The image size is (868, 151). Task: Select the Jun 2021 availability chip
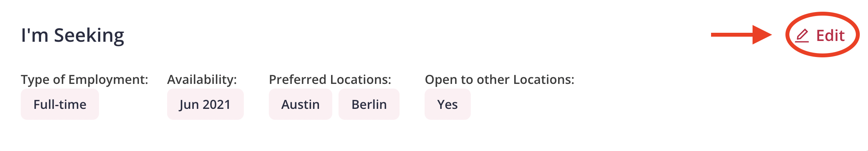click(x=205, y=104)
